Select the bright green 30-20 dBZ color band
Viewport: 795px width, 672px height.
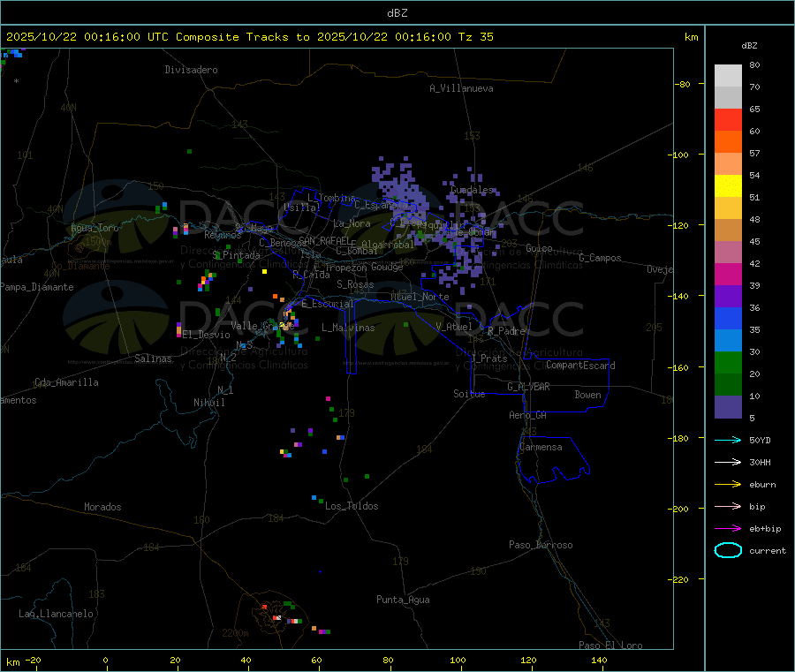[728, 362]
